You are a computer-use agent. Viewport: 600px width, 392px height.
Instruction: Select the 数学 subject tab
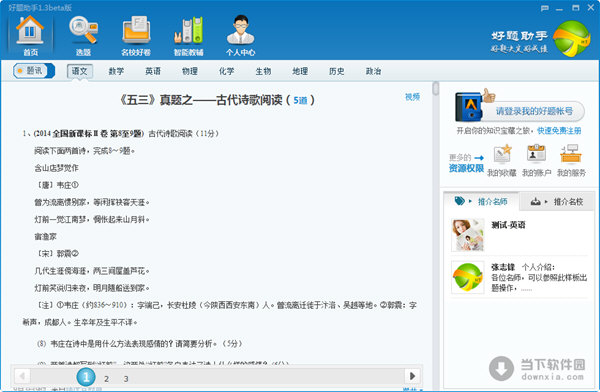(116, 71)
